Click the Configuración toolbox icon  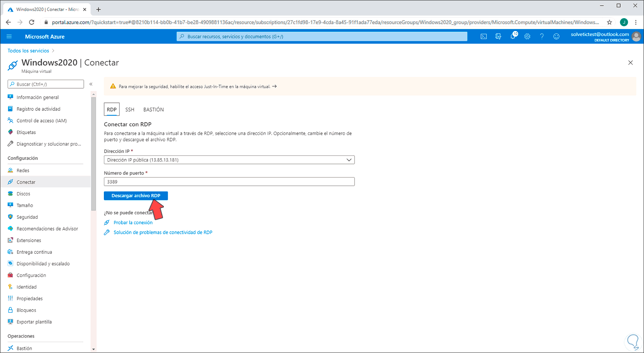(10, 276)
